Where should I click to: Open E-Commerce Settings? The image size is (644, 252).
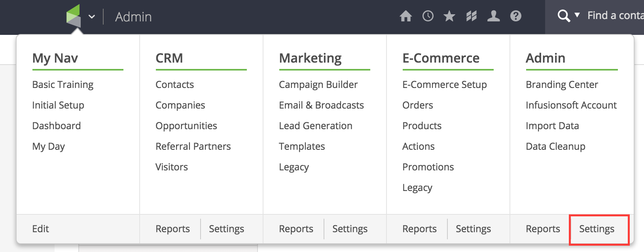click(474, 229)
